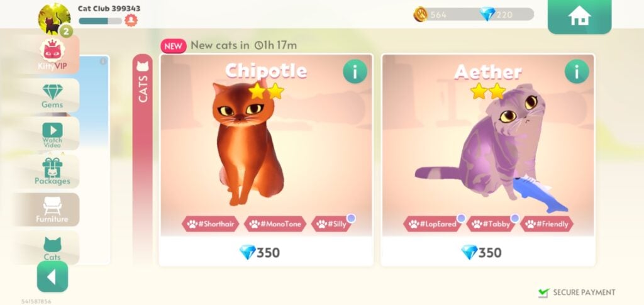Select the #Shorthair tag
Screen dimensions: 644x305
[x=210, y=224]
